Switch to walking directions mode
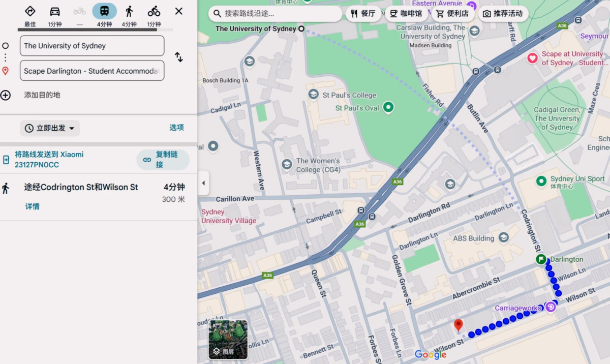 coord(129,11)
